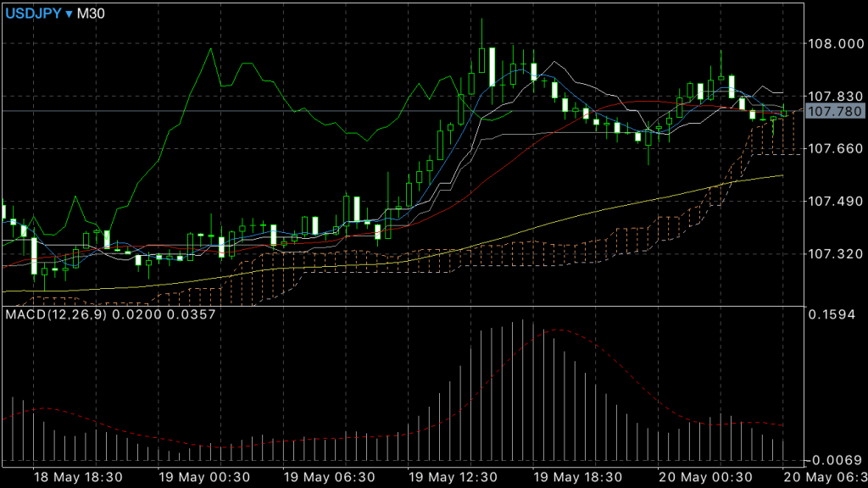Click the current price tag 107.780
Image resolution: width=868 pixels, height=488 pixels.
(x=835, y=112)
